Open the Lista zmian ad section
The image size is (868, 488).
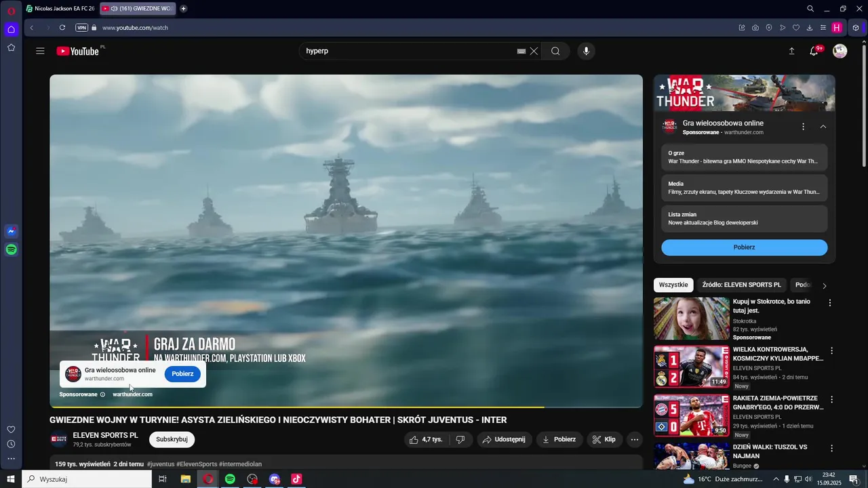745,218
